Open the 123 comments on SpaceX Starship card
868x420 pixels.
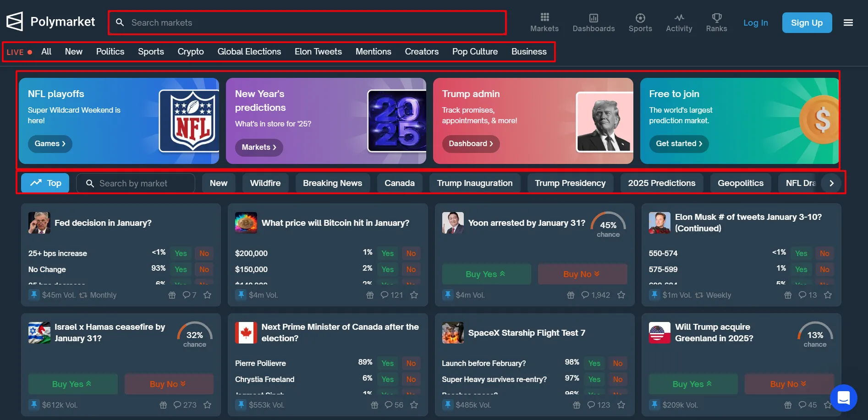click(599, 405)
